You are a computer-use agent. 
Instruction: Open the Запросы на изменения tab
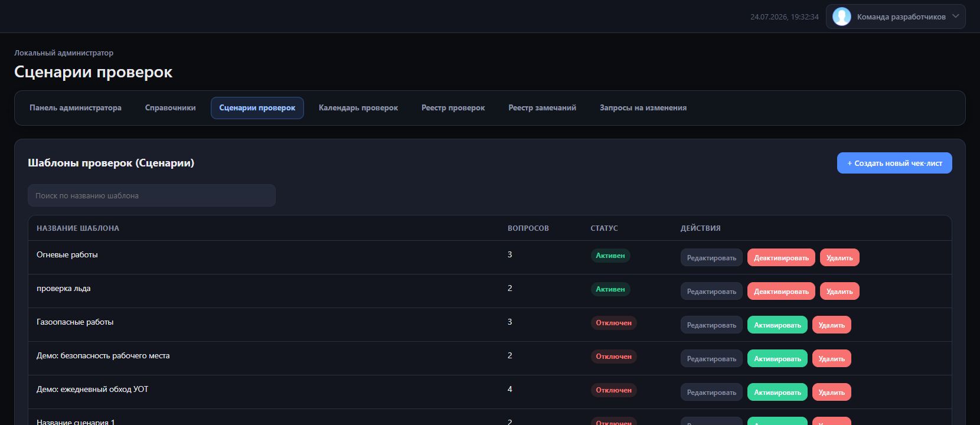(x=643, y=108)
